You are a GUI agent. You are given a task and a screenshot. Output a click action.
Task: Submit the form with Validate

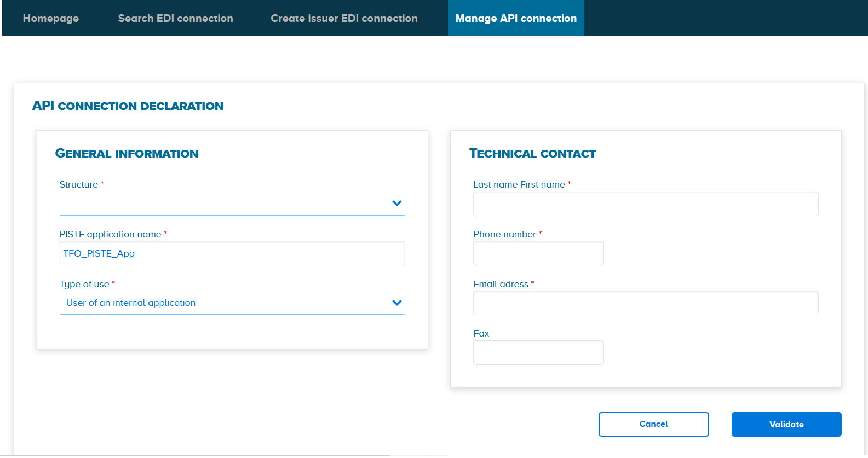tap(786, 425)
